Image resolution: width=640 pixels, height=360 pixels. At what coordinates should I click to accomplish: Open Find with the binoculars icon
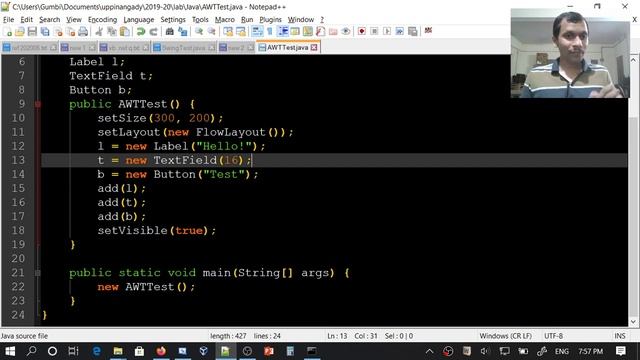pos(169,31)
